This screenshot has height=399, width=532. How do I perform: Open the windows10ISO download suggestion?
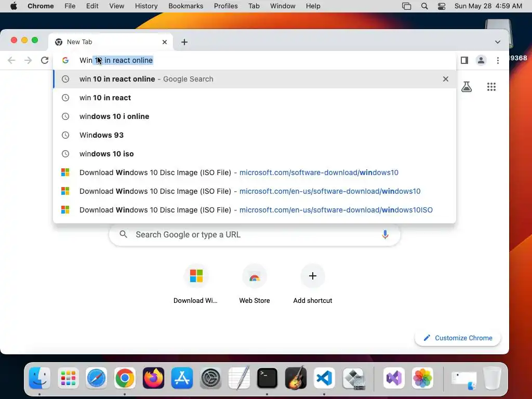[255, 210]
